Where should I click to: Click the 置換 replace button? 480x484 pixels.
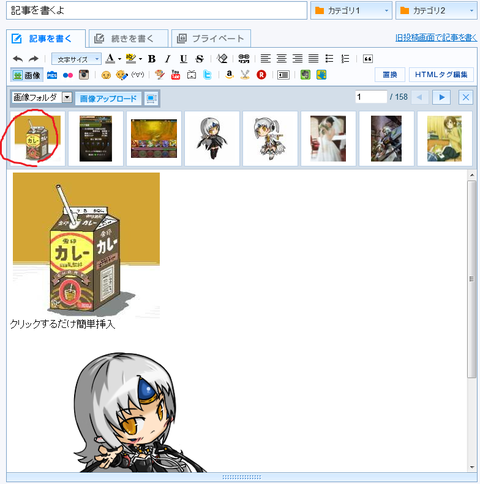click(390, 75)
